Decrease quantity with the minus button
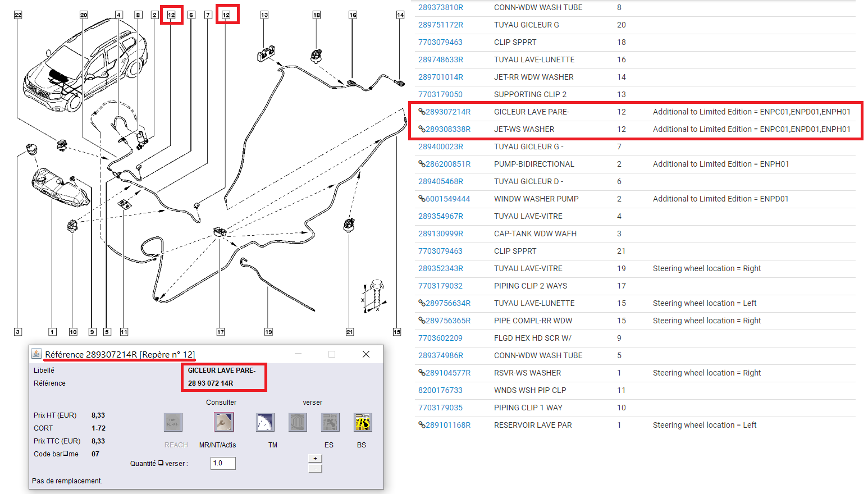This screenshot has height=494, width=868. [x=315, y=468]
